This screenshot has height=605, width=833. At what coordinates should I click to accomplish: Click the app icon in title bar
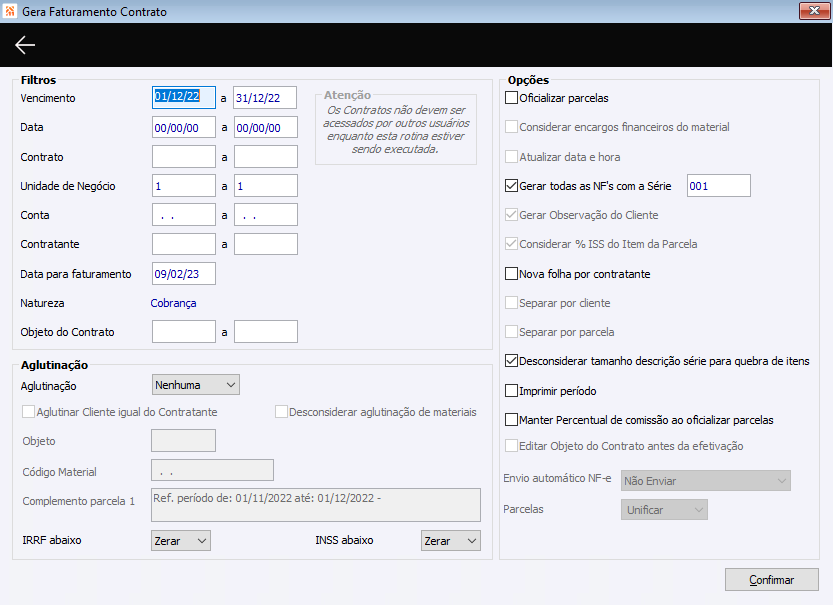click(10, 11)
